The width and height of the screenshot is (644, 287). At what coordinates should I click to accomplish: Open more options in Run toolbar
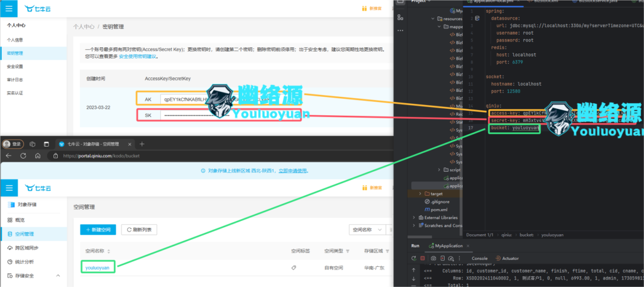pyautogui.click(x=460, y=258)
